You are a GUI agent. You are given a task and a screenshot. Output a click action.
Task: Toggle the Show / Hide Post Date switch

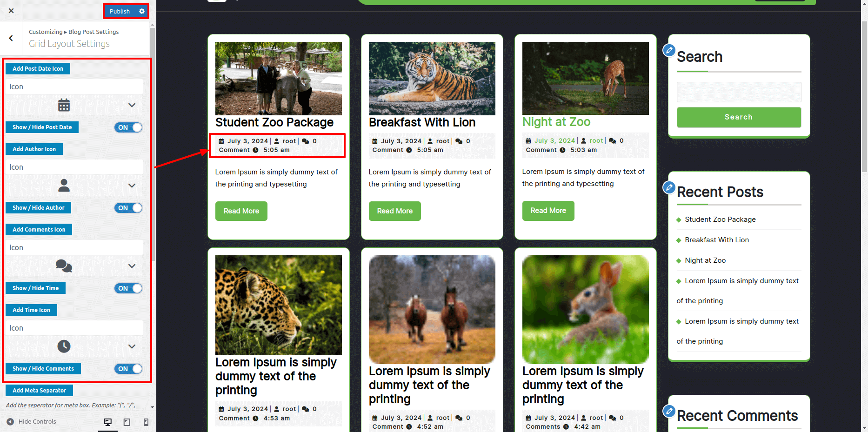pyautogui.click(x=128, y=127)
